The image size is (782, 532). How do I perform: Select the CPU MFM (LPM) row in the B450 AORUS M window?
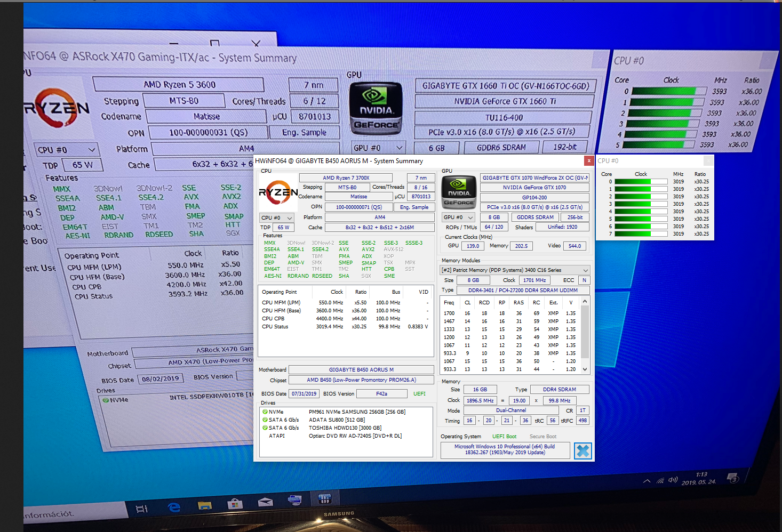(345, 303)
